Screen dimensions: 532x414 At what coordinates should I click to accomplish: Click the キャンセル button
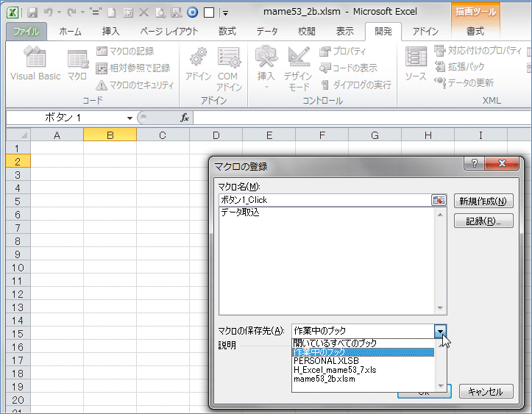click(485, 392)
